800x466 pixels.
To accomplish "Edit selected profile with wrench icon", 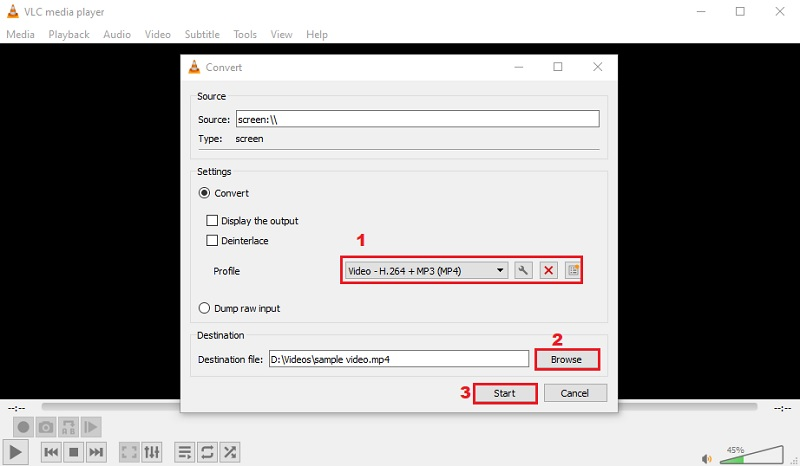I will (523, 270).
